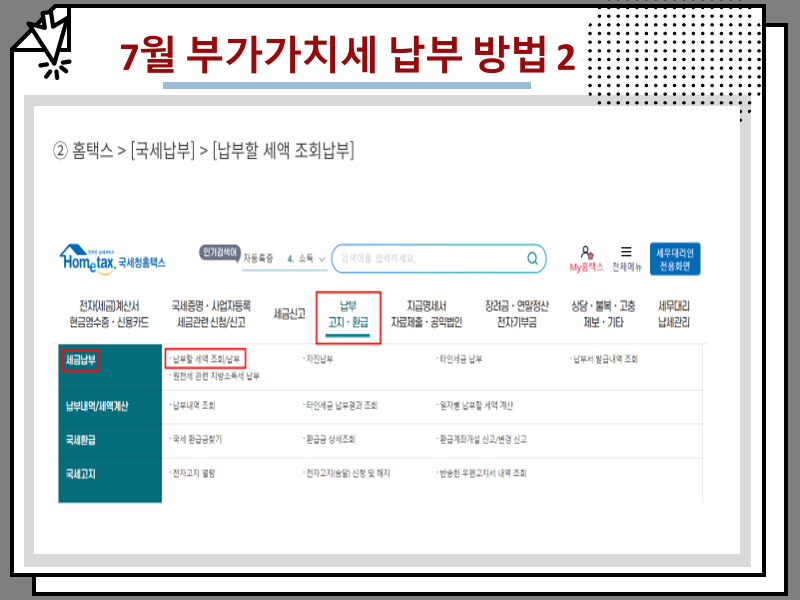Open the 납부 고지·환급 menu

348,314
